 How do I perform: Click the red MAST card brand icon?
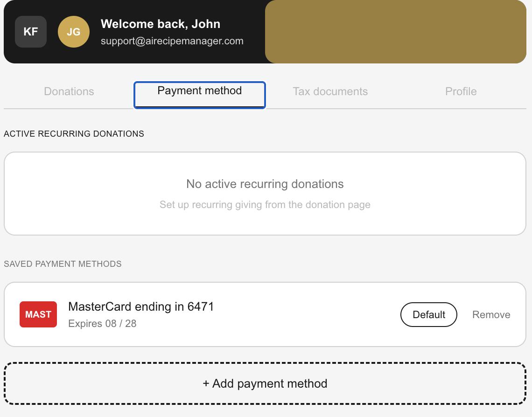pyautogui.click(x=38, y=314)
